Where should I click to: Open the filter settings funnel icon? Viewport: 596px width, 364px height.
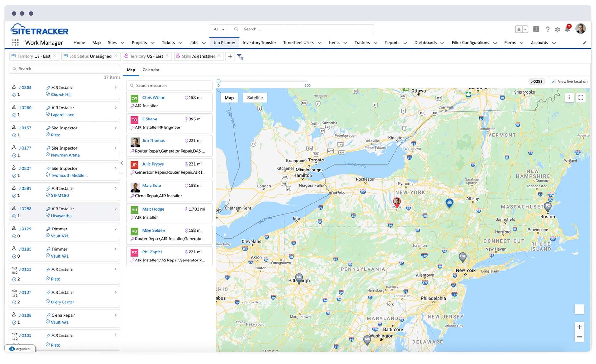[240, 57]
